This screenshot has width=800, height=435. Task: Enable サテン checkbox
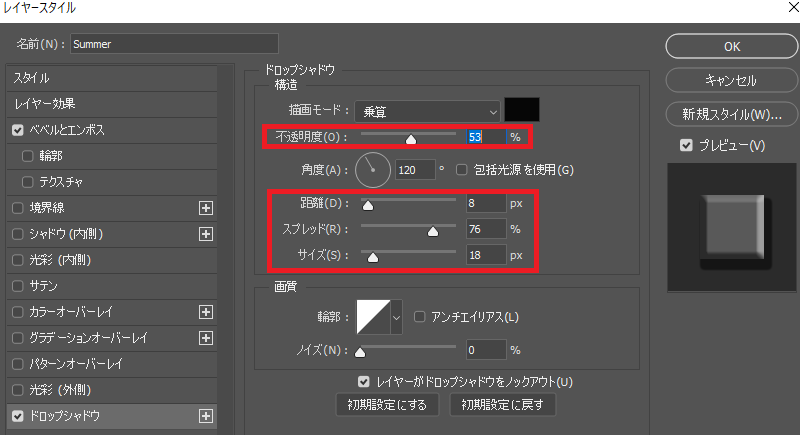(x=18, y=286)
